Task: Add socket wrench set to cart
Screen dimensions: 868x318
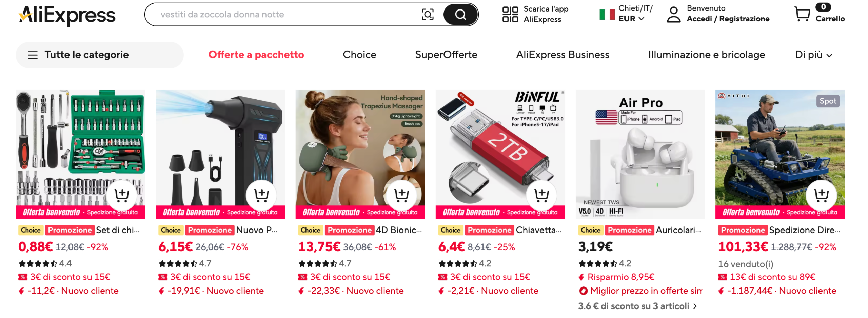Action: [121, 195]
